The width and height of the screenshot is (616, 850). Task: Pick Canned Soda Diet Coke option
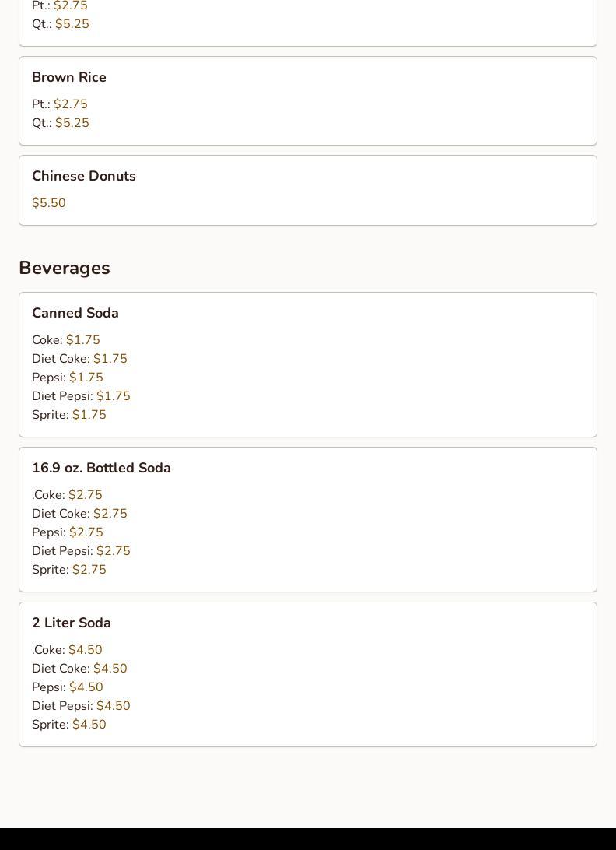point(79,359)
